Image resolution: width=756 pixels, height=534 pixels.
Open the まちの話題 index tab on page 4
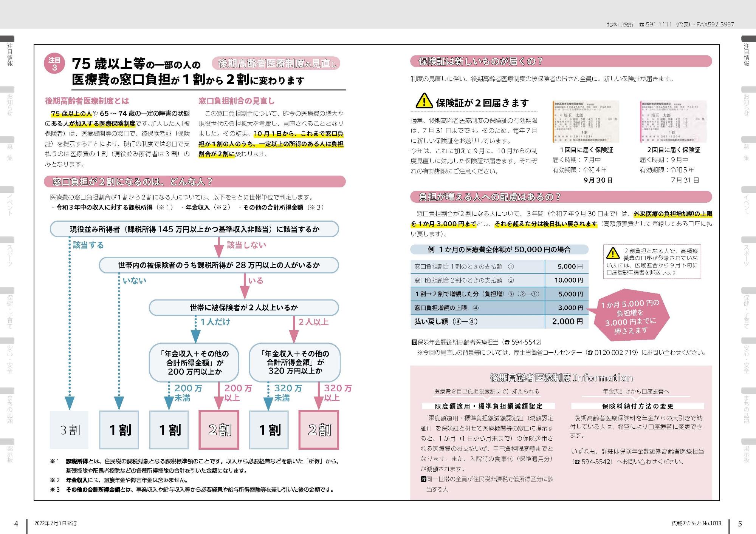click(x=8, y=406)
